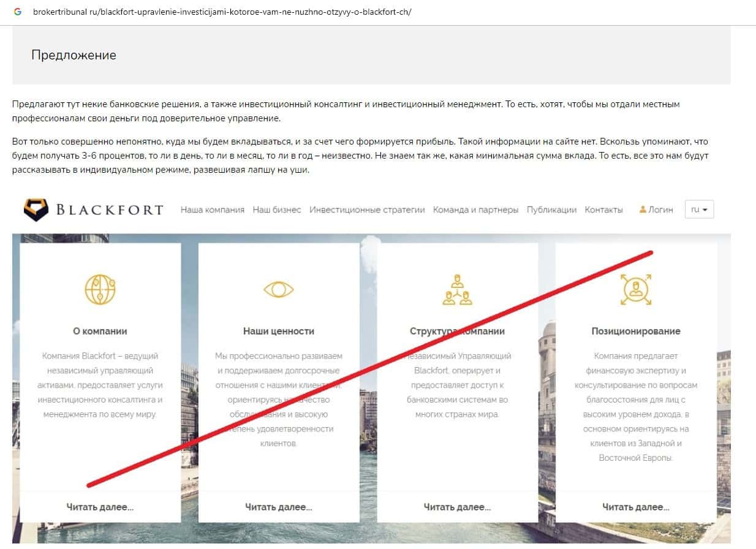Click the Предложение section heading
Image resolution: width=756 pixels, height=549 pixels.
(74, 55)
